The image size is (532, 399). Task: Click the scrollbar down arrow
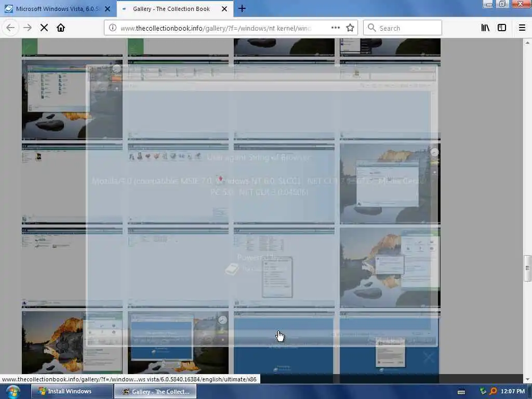click(x=527, y=379)
